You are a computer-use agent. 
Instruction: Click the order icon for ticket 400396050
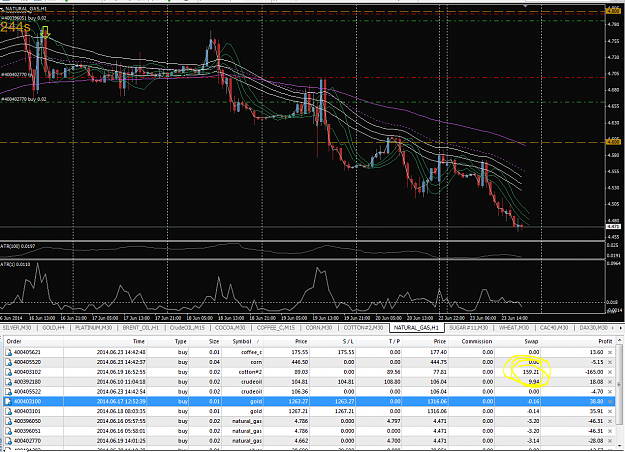pyautogui.click(x=8, y=421)
